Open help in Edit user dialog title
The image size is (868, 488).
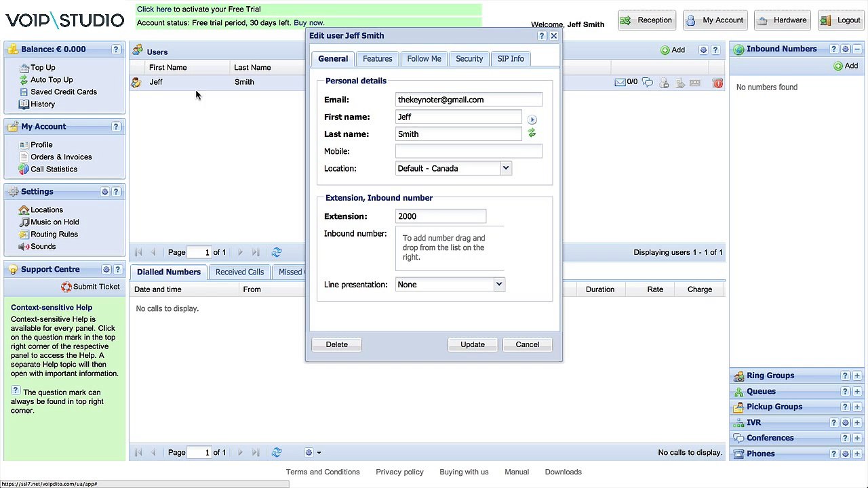(541, 36)
